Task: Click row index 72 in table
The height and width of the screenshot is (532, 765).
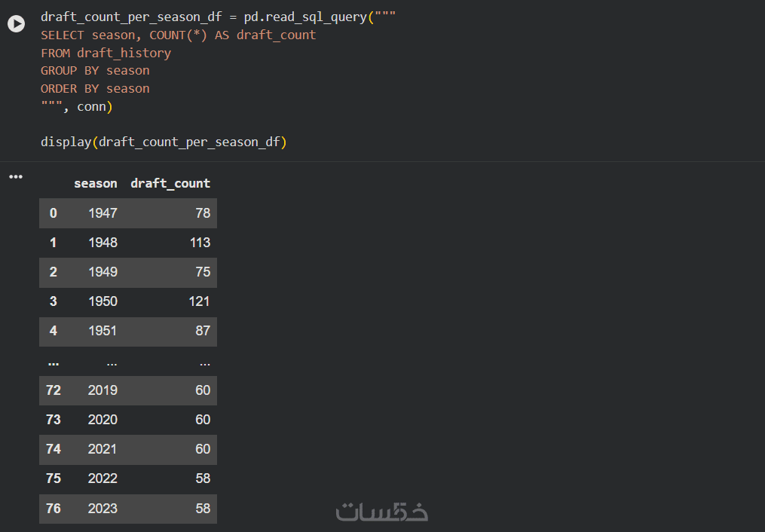Action: click(x=53, y=390)
